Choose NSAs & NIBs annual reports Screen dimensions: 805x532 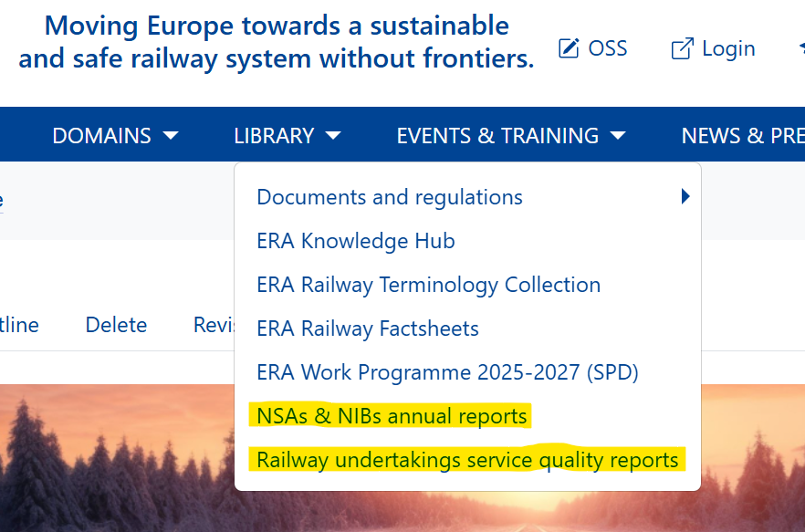pyautogui.click(x=392, y=416)
